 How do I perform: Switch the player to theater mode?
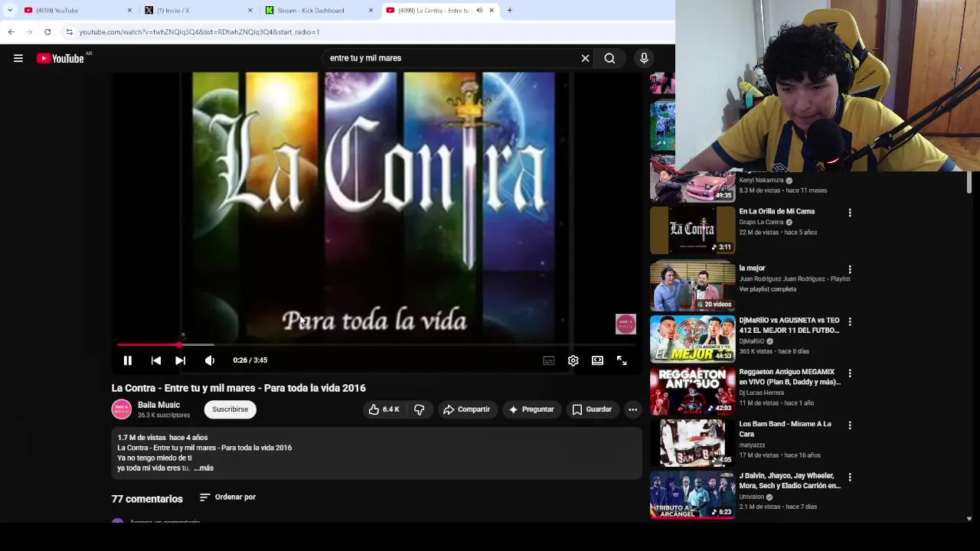tap(597, 360)
